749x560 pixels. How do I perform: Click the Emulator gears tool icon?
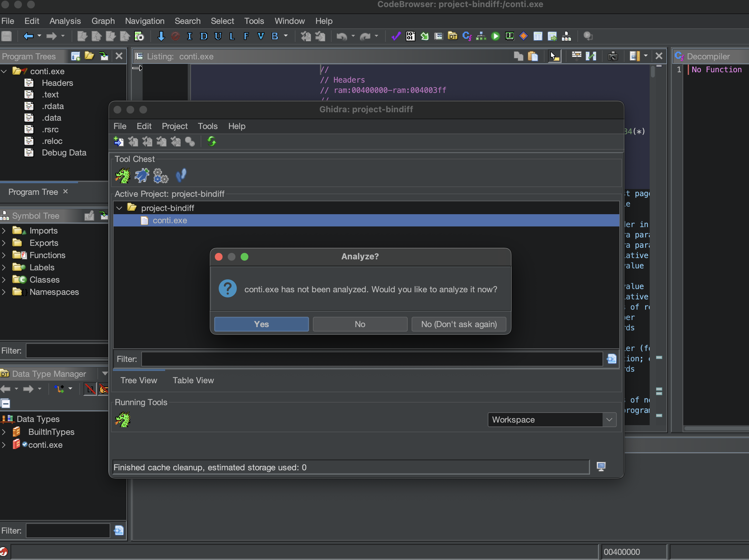[161, 175]
